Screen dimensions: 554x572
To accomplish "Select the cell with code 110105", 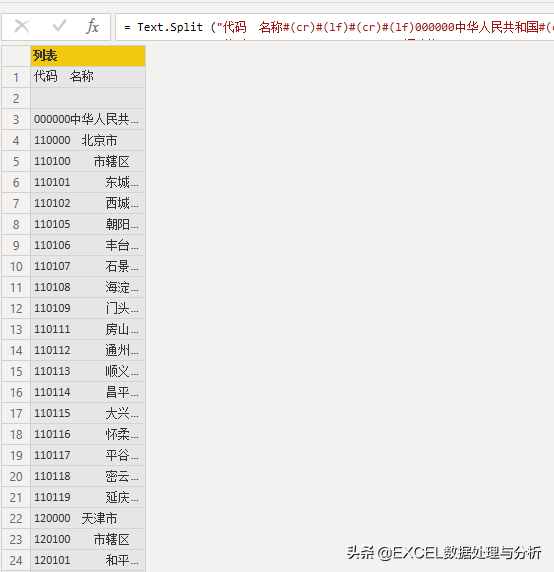I will [88, 224].
